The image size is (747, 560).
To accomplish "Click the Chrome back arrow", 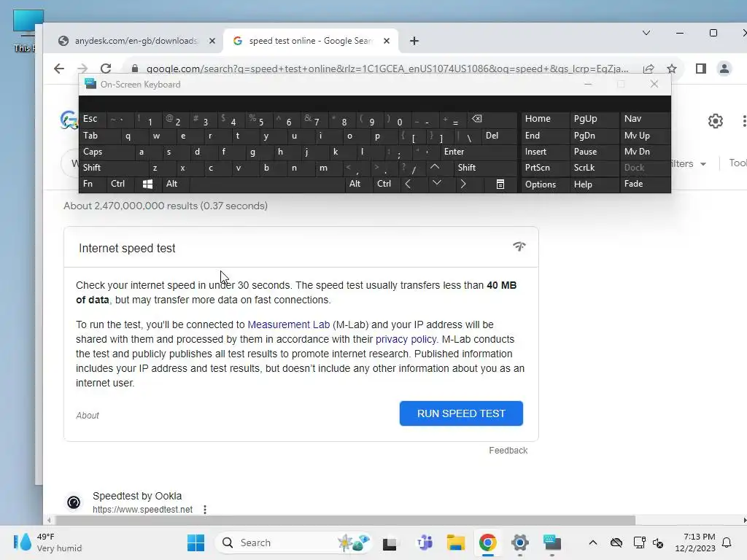I will coord(59,69).
